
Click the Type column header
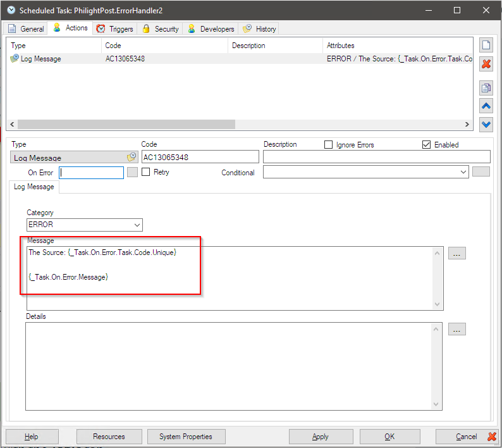tap(54, 46)
